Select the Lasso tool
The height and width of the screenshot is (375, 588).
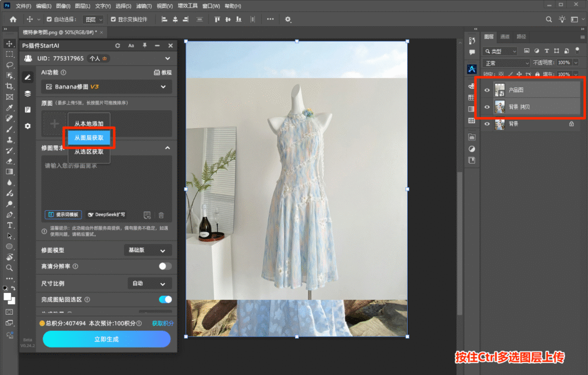(9, 65)
